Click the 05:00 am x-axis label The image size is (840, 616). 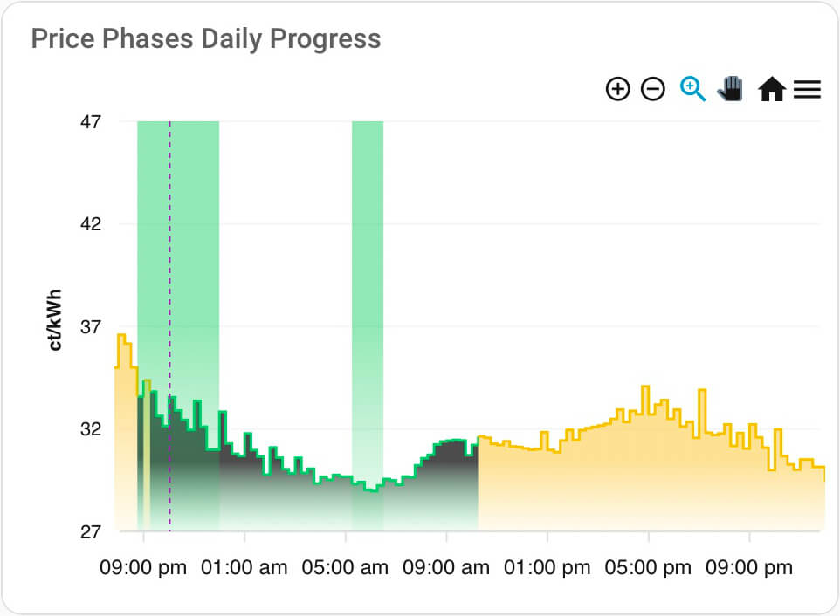coord(345,568)
